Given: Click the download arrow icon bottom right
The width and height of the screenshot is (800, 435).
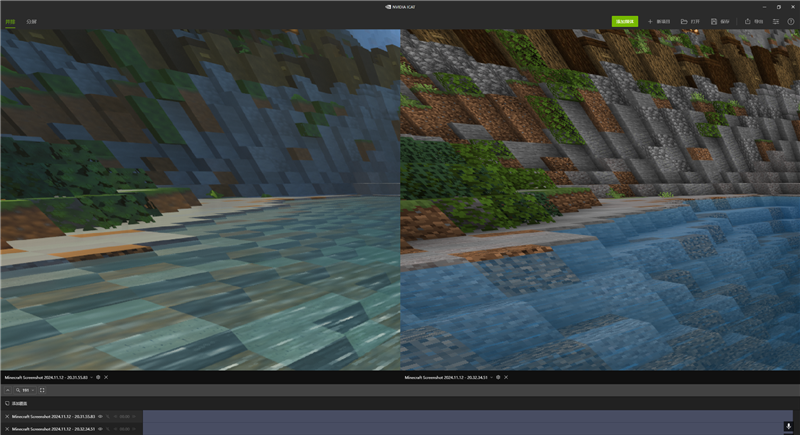Looking at the screenshot, I should [788, 426].
